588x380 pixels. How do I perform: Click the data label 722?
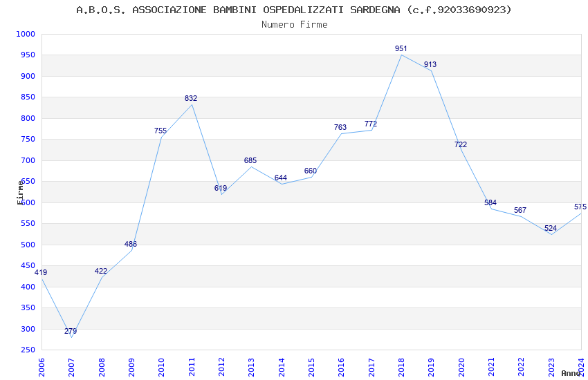[x=461, y=144]
